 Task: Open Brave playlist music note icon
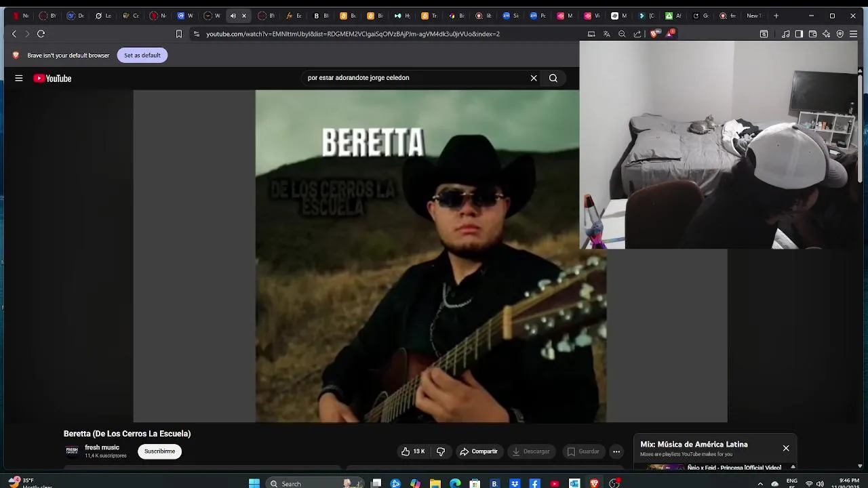coord(785,34)
